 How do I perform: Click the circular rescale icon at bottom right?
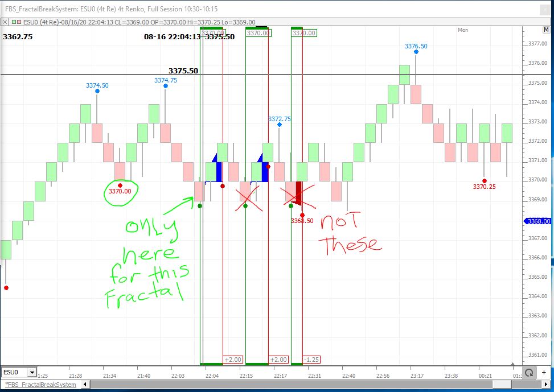tap(529, 373)
